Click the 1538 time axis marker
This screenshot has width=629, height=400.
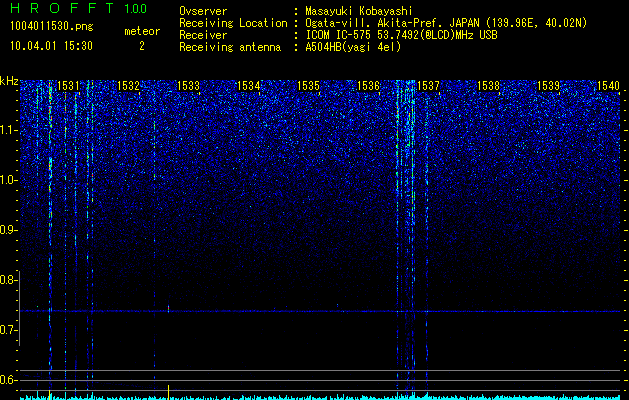pos(489,85)
